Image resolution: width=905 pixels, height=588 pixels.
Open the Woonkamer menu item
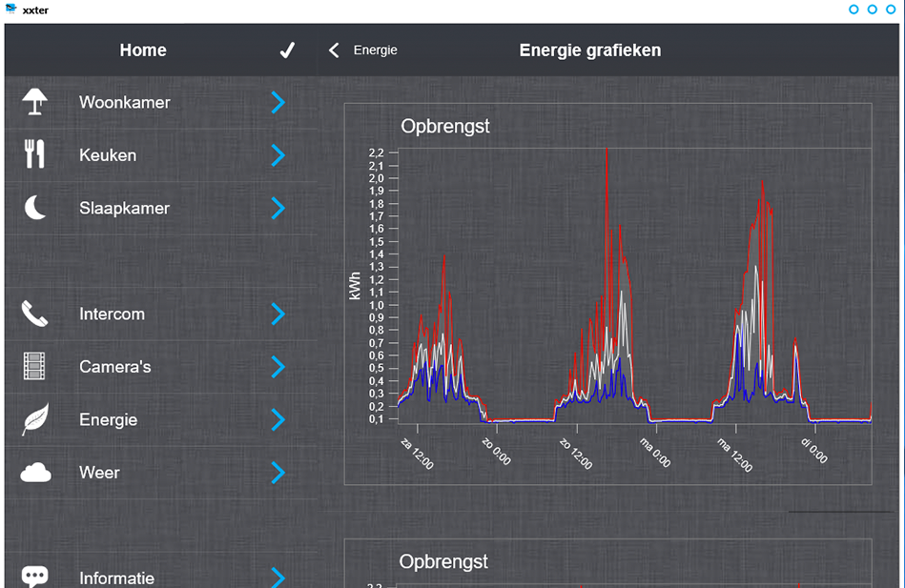coord(160,102)
